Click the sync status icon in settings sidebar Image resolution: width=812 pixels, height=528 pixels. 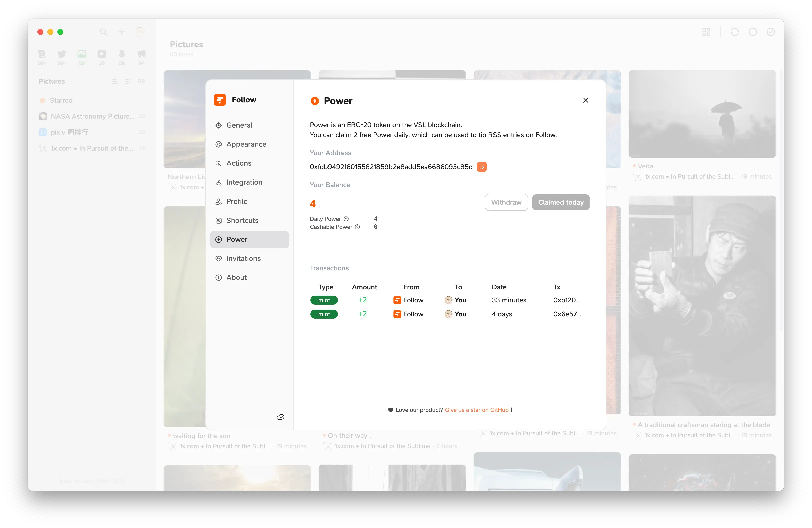[x=280, y=417]
